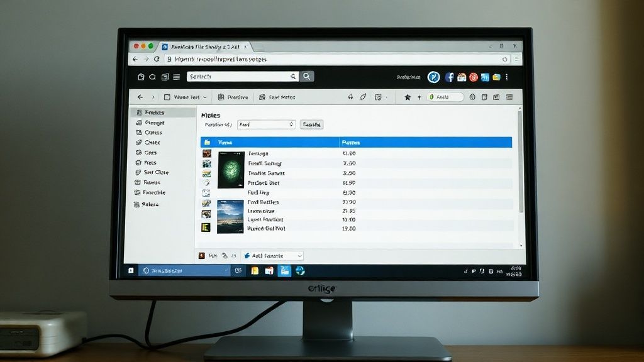This screenshot has height=362, width=644.
Task: Click the home icon on the secondary toolbar
Action: tap(351, 97)
